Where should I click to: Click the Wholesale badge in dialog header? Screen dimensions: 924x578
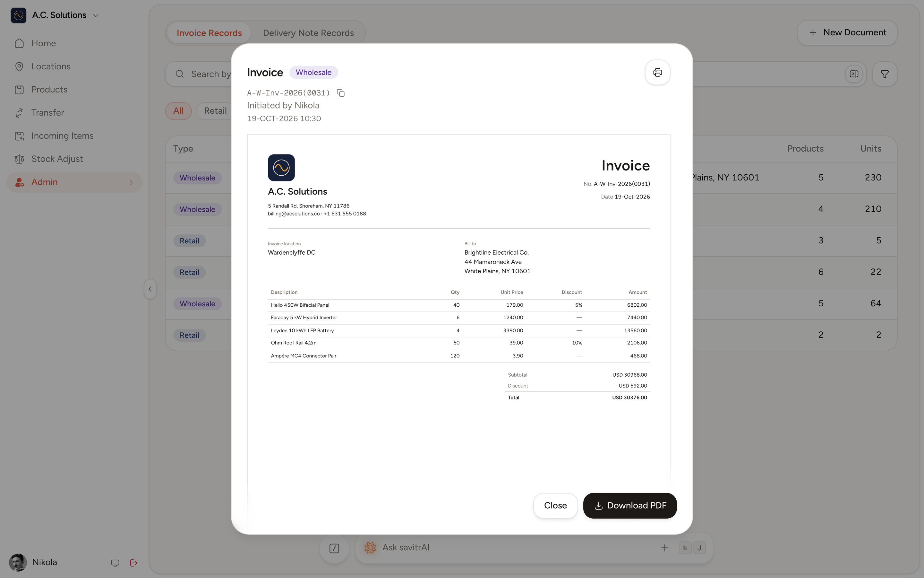pos(313,72)
